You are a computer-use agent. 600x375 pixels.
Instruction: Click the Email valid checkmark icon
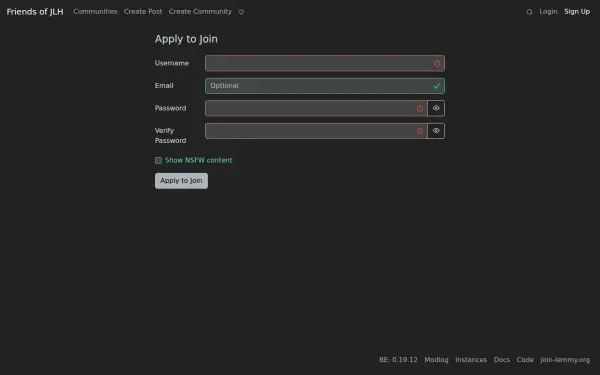437,86
